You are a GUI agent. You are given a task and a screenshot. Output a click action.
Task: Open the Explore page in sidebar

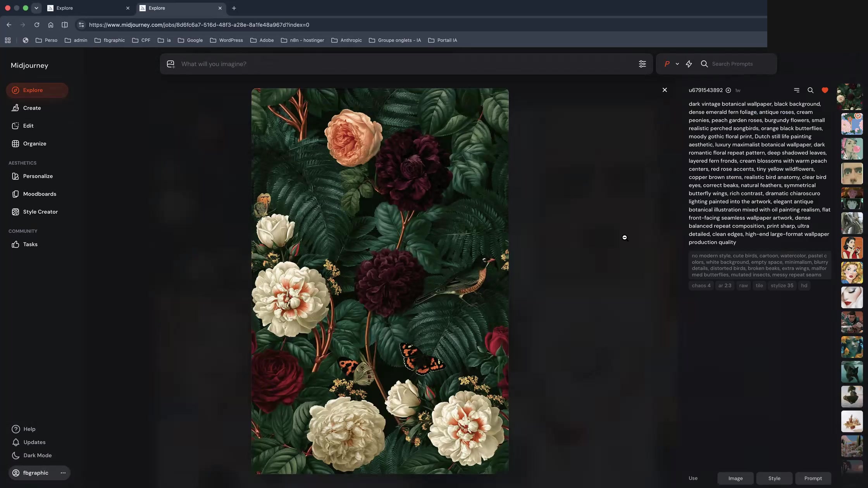pos(37,90)
